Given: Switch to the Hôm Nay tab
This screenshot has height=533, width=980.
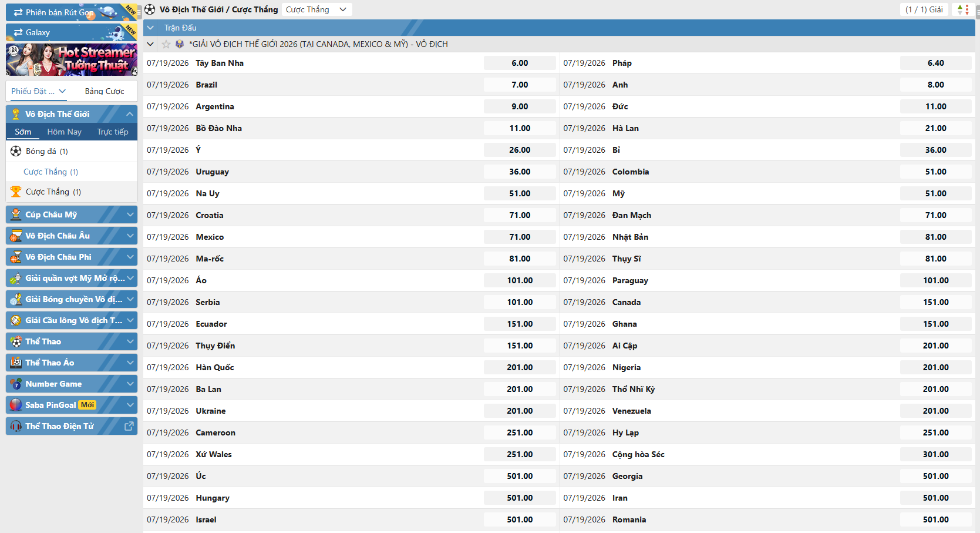Looking at the screenshot, I should [64, 132].
